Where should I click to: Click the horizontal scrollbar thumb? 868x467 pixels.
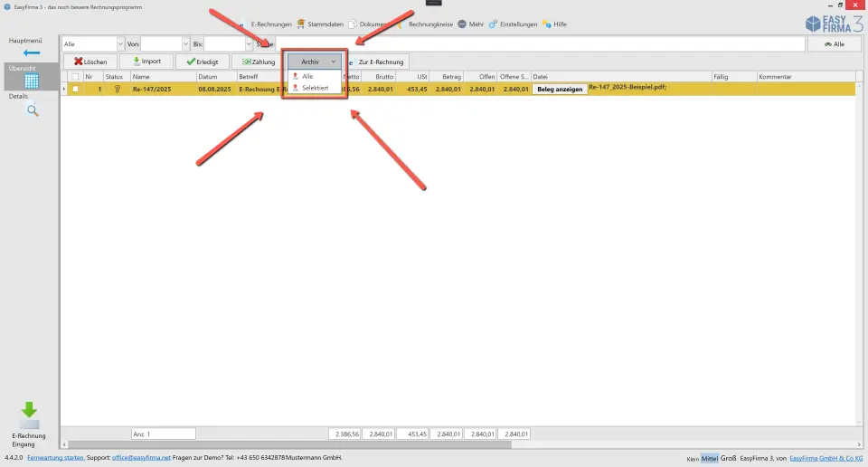pos(290,444)
